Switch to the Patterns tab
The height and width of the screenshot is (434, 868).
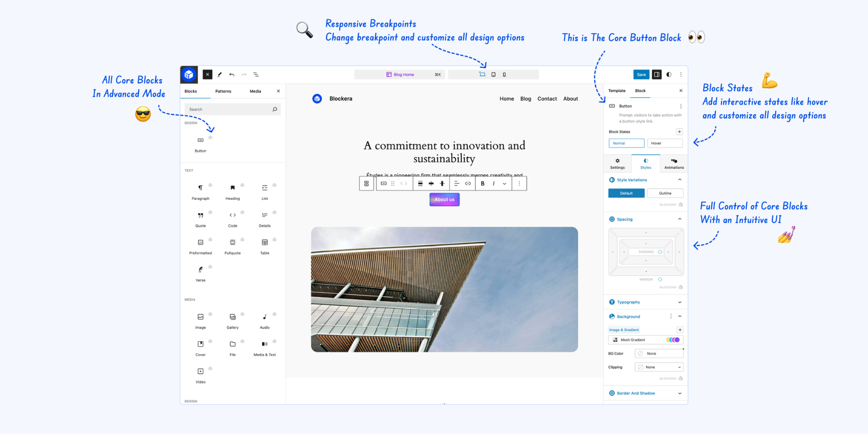tap(223, 91)
